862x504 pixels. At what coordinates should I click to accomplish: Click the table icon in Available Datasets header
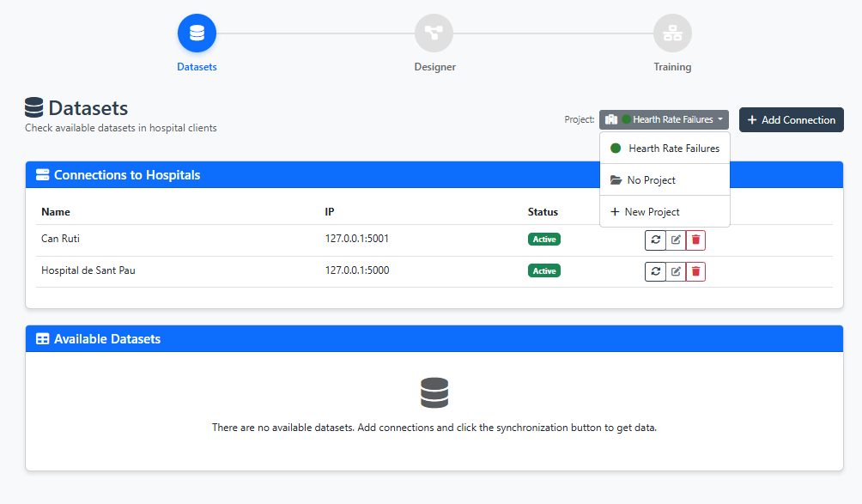coord(41,338)
